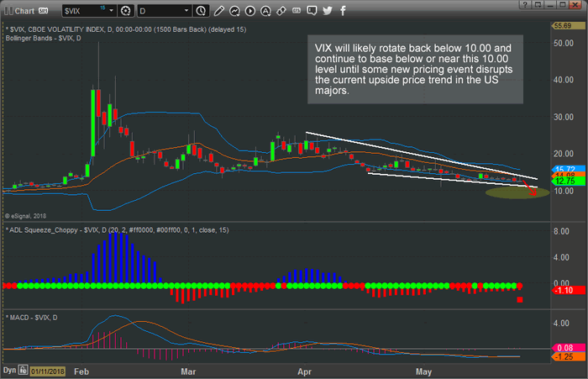Open the studies chart-line icon
Image resolution: width=588 pixels, height=379 pixels.
[x=233, y=11]
